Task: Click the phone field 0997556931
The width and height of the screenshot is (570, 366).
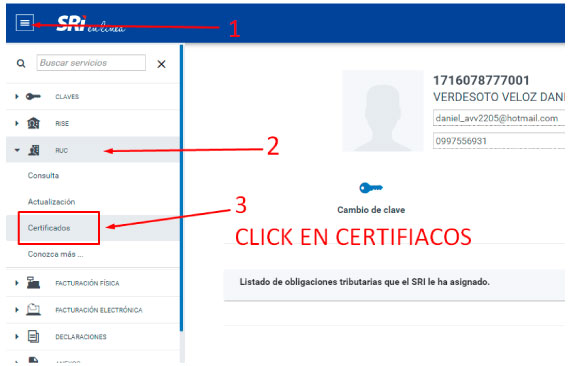Action: point(499,141)
